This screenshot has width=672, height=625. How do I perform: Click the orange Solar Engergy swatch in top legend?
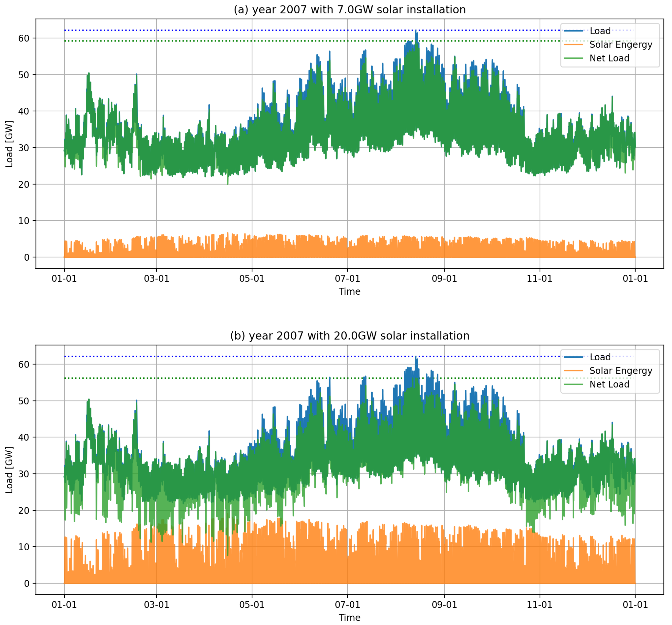574,45
